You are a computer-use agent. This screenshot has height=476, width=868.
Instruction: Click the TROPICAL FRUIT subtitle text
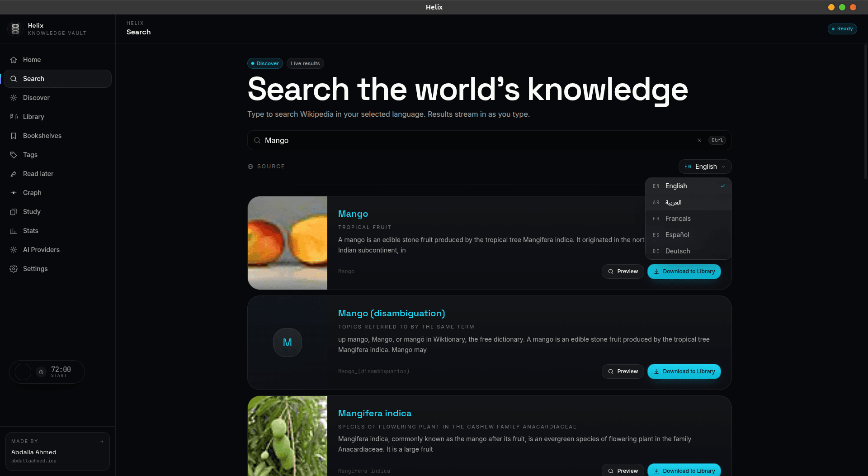(x=365, y=227)
